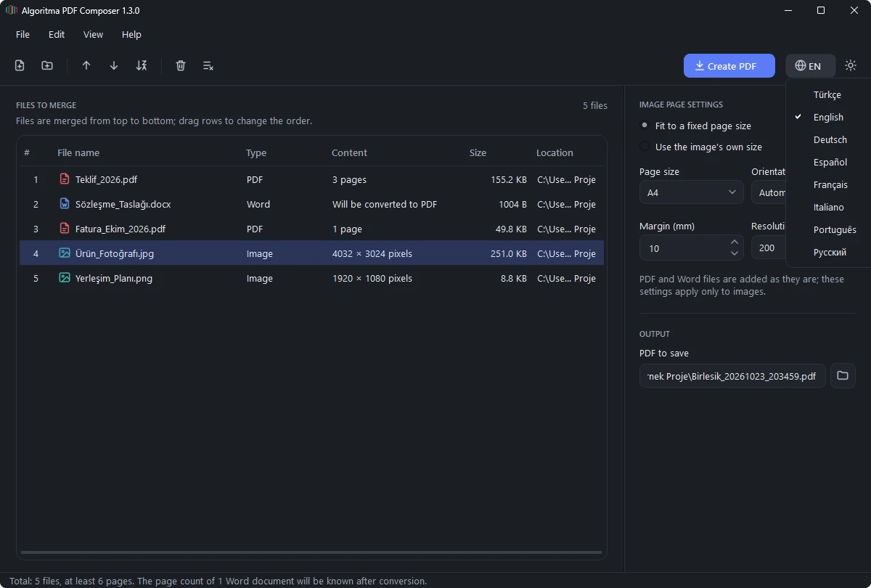Click the Size column header
The height and width of the screenshot is (588, 871).
(x=478, y=152)
